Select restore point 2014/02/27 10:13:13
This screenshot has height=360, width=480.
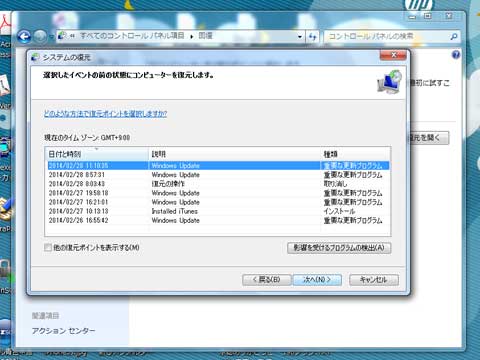point(218,211)
